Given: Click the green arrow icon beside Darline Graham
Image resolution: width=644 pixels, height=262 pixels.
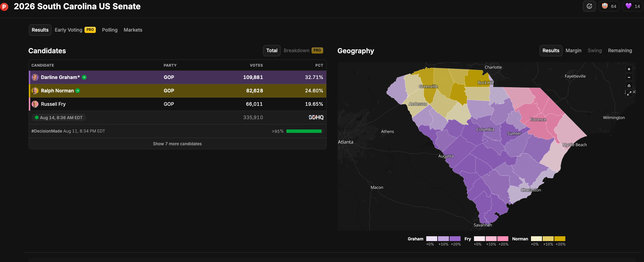Looking at the screenshot, I should click(x=84, y=77).
